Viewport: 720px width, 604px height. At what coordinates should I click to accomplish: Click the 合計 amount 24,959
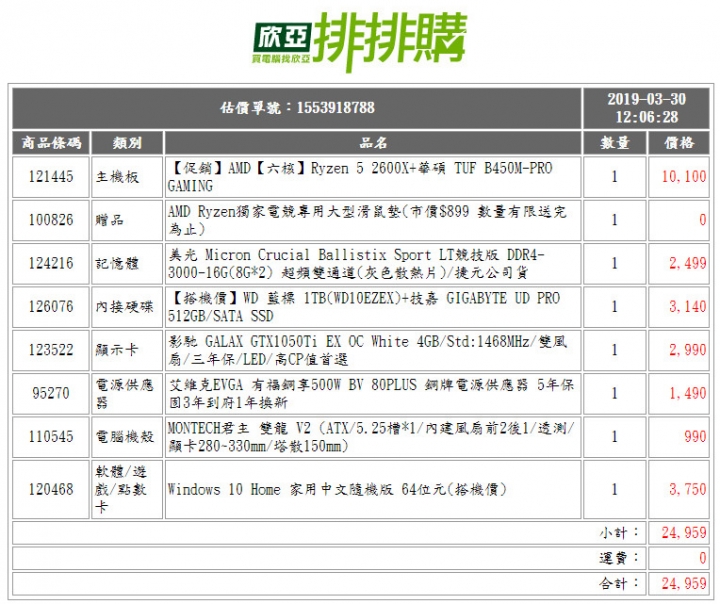(x=684, y=584)
